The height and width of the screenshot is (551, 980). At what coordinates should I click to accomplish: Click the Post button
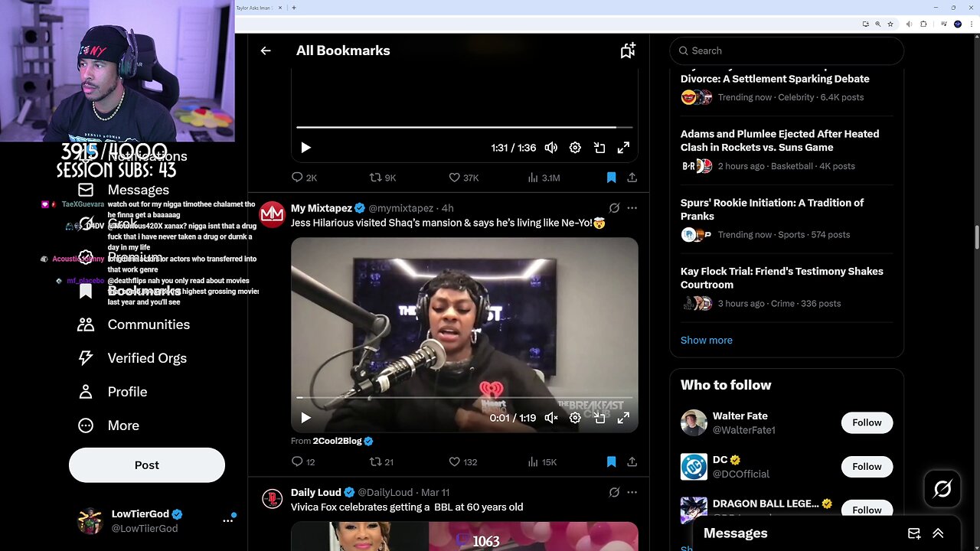pos(147,465)
